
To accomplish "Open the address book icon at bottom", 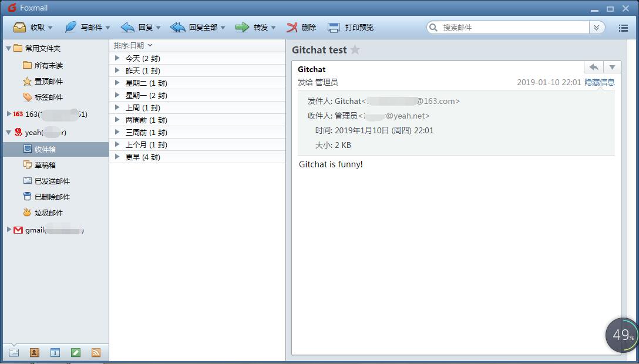I will point(34,352).
